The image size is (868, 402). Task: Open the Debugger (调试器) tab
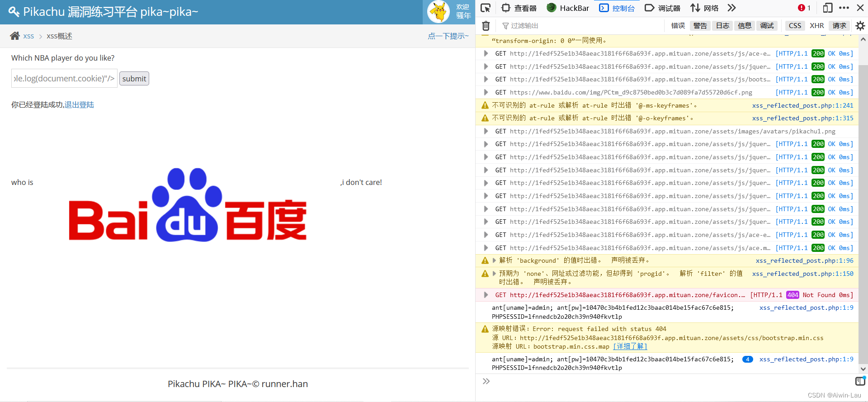(662, 8)
